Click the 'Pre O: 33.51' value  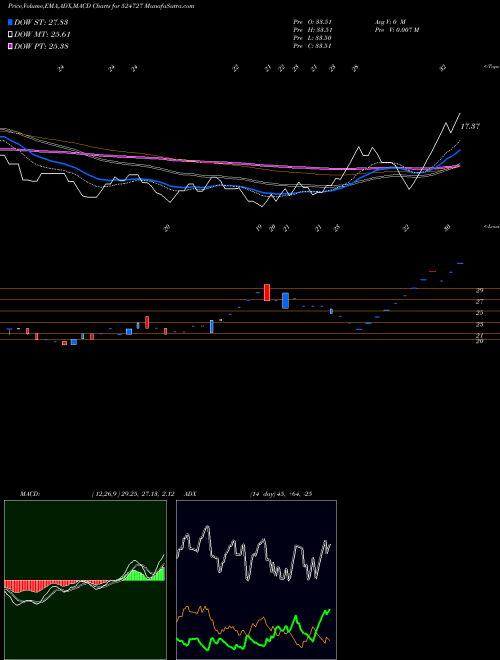coord(312,22)
